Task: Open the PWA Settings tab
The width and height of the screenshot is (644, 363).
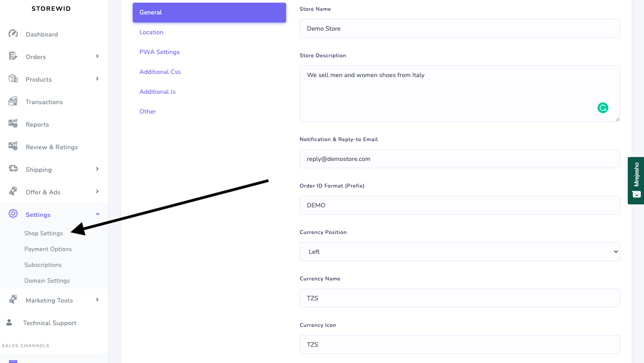Action: [x=159, y=52]
